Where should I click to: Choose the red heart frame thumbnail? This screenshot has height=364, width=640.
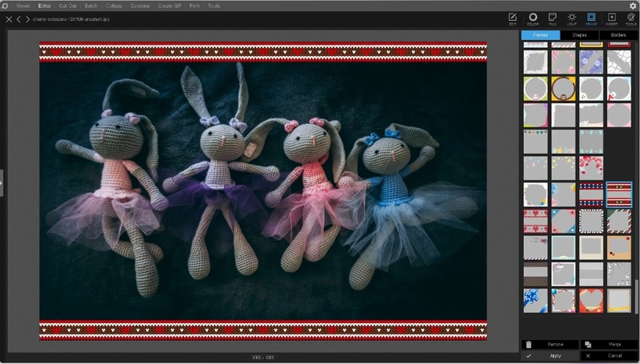click(x=591, y=300)
